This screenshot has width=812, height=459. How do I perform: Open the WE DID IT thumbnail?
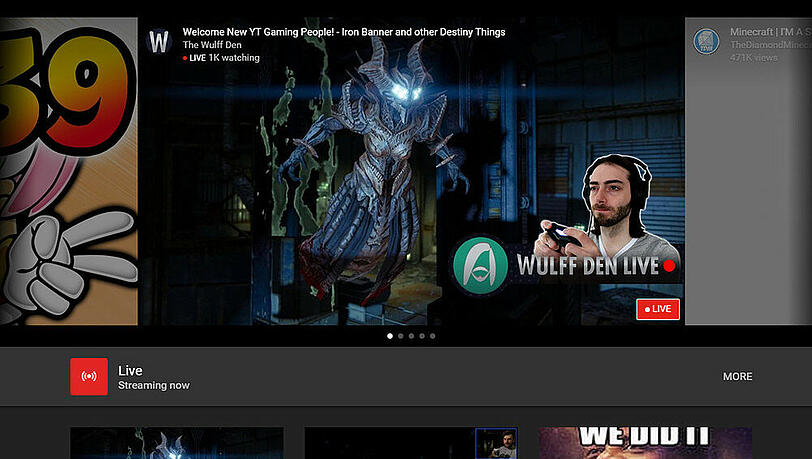(x=645, y=443)
